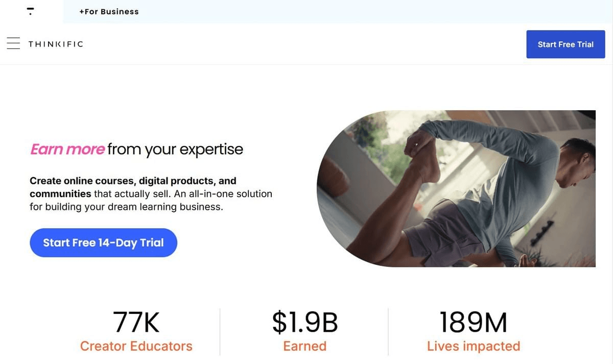Click the 189M statistic number
613x364 pixels.
pos(473,323)
